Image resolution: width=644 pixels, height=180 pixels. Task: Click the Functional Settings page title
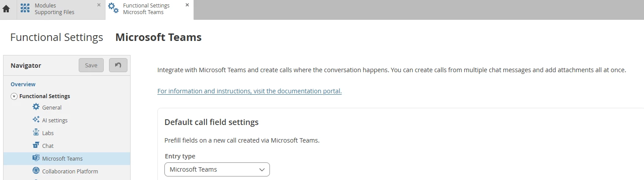click(x=57, y=37)
